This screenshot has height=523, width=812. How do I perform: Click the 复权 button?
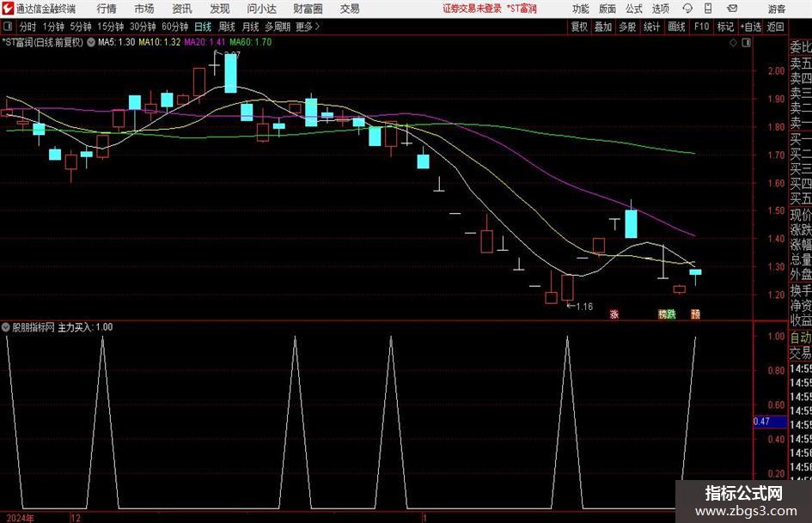point(579,27)
